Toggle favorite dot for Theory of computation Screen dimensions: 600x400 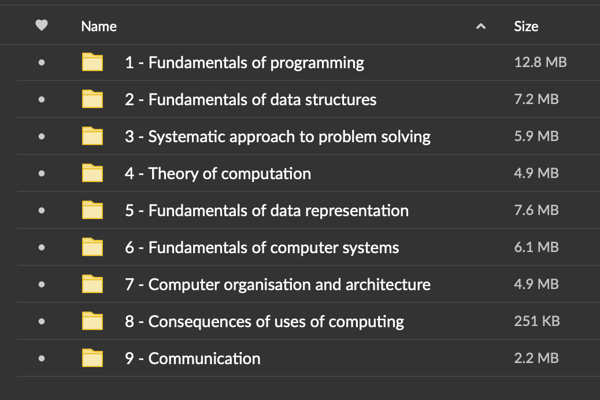41,174
